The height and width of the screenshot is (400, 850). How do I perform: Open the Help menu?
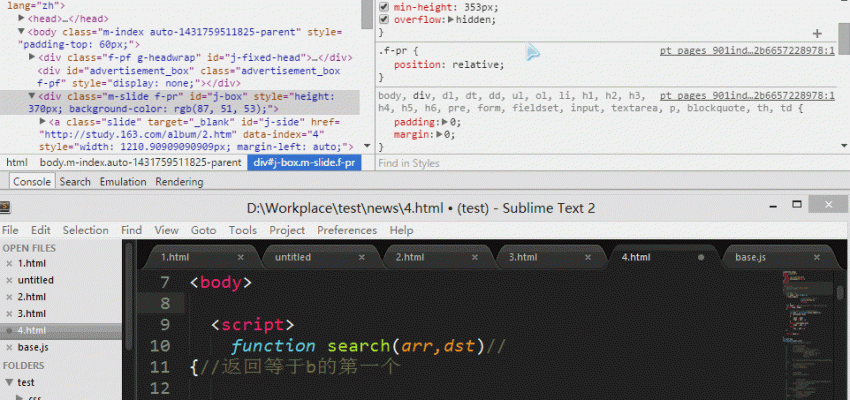pos(401,230)
